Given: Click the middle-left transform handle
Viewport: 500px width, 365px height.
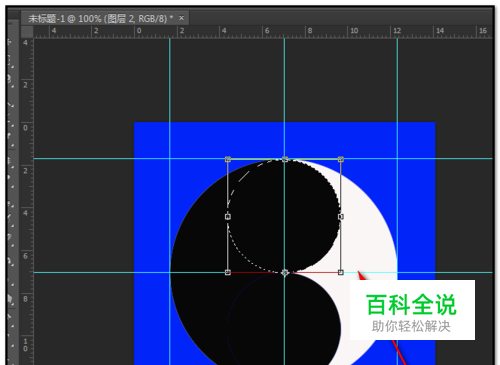Looking at the screenshot, I should point(228,217).
